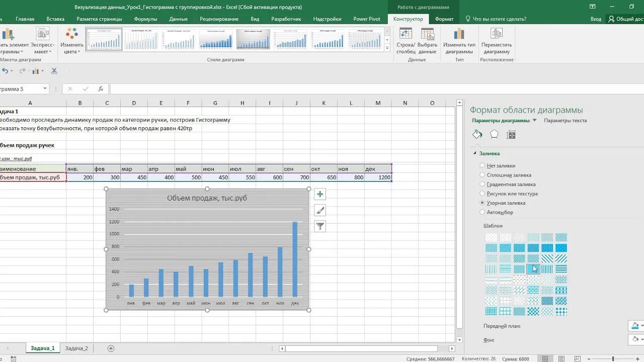
Task: Select the zigzag pattern at start of sixth row
Action: click(491, 290)
